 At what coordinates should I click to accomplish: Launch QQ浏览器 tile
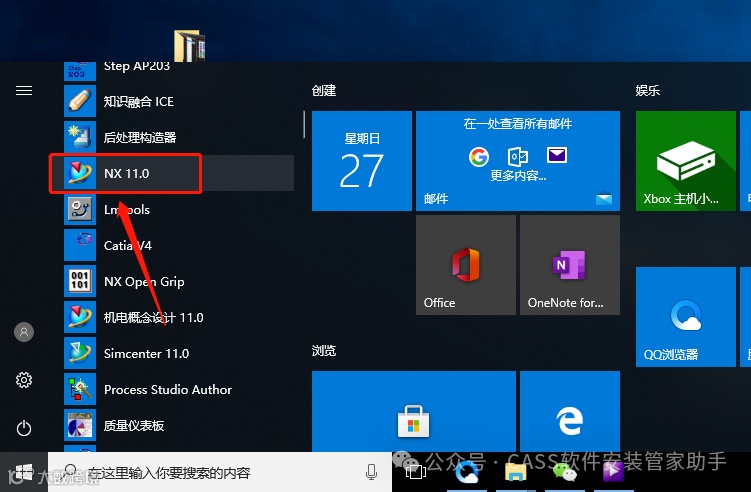[x=685, y=317]
